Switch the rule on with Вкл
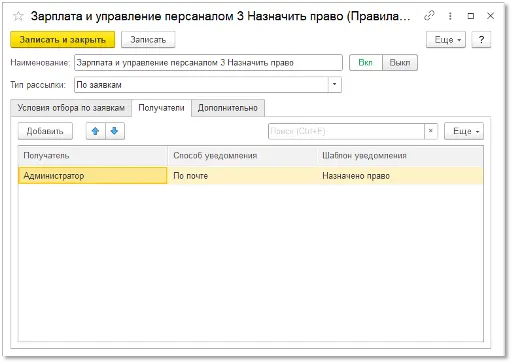Screen dimensions: 513x364 tap(366, 63)
